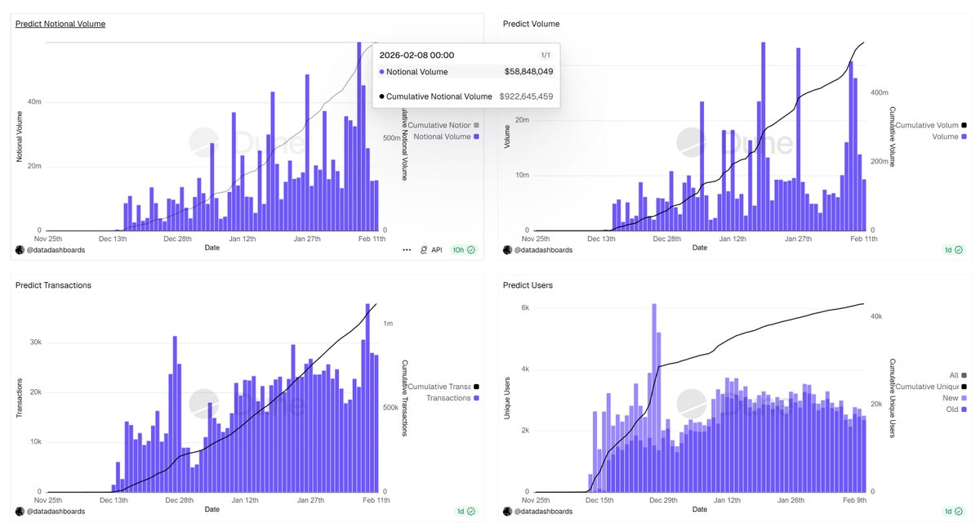Open @datadashboards profile under Notional Volume chart
Screen dimensions: 980x528
coord(56,250)
